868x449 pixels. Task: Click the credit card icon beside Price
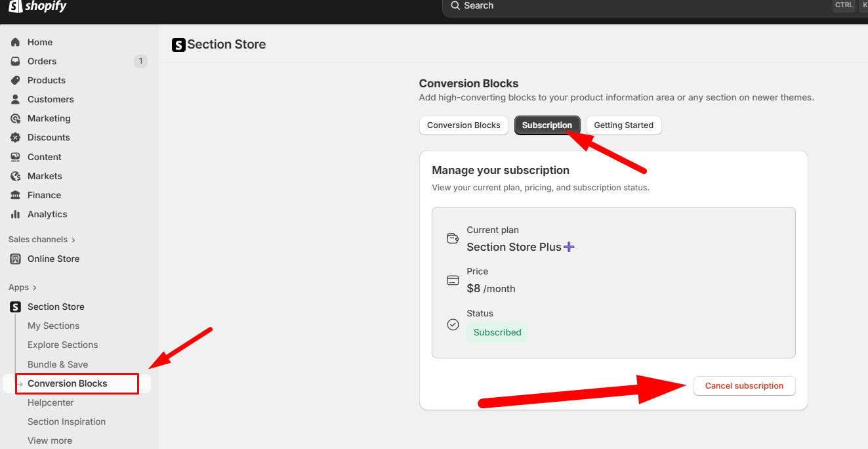click(453, 280)
